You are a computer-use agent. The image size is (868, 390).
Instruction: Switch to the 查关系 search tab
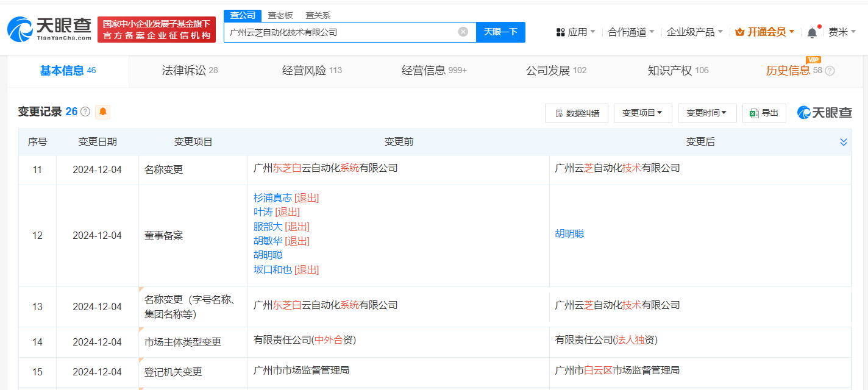(318, 16)
